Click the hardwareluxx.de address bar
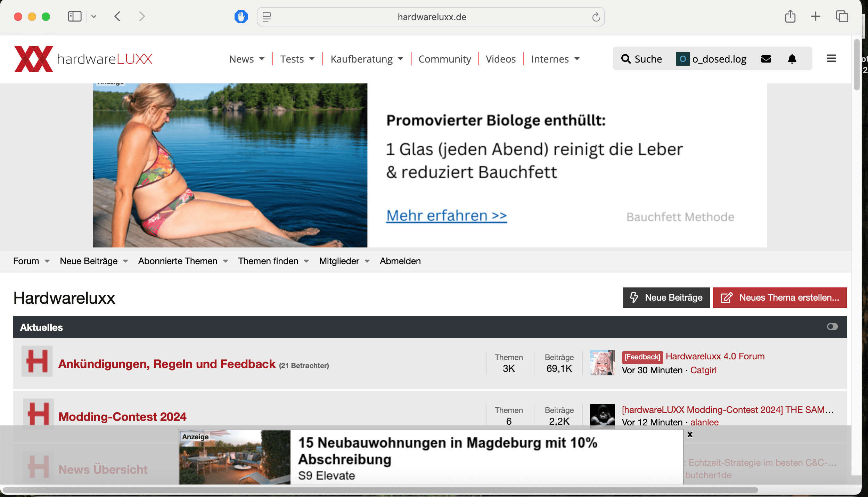Screen dimensions: 868x497 click(x=432, y=17)
